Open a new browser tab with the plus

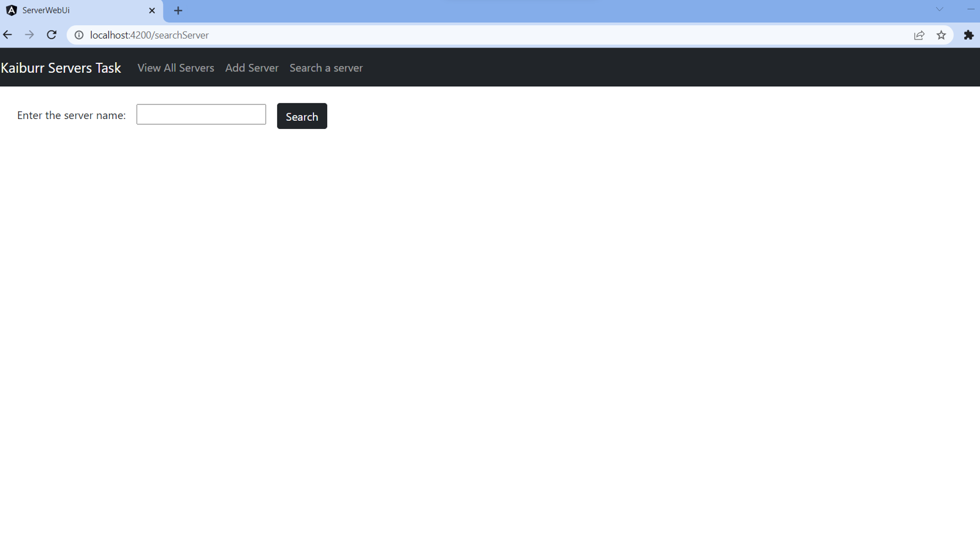(178, 11)
